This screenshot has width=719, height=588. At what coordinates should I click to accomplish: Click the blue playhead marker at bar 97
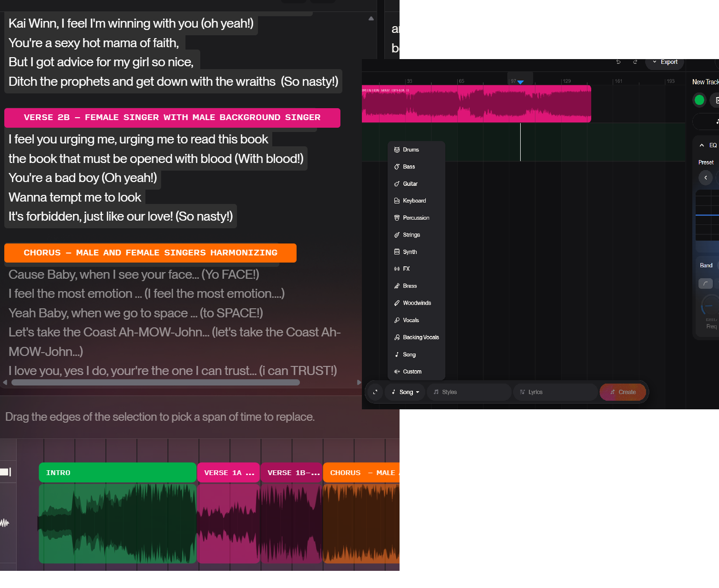tap(520, 82)
